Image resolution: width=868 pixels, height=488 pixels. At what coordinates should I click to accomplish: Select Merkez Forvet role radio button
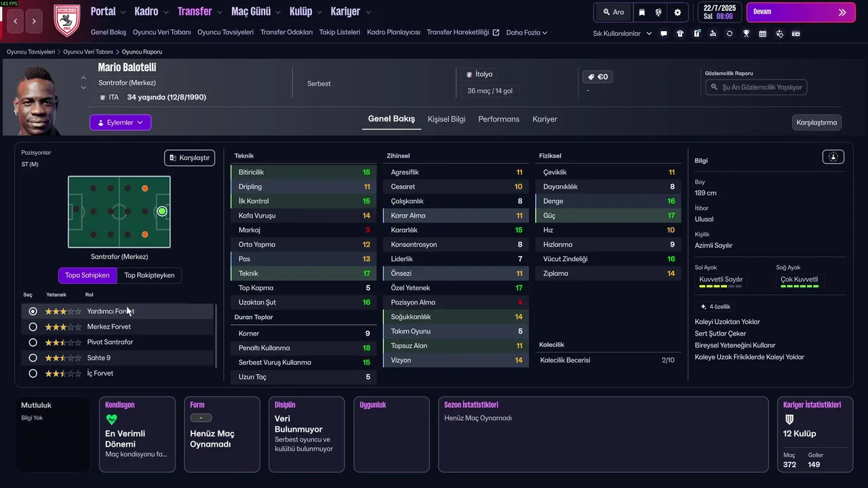point(33,327)
